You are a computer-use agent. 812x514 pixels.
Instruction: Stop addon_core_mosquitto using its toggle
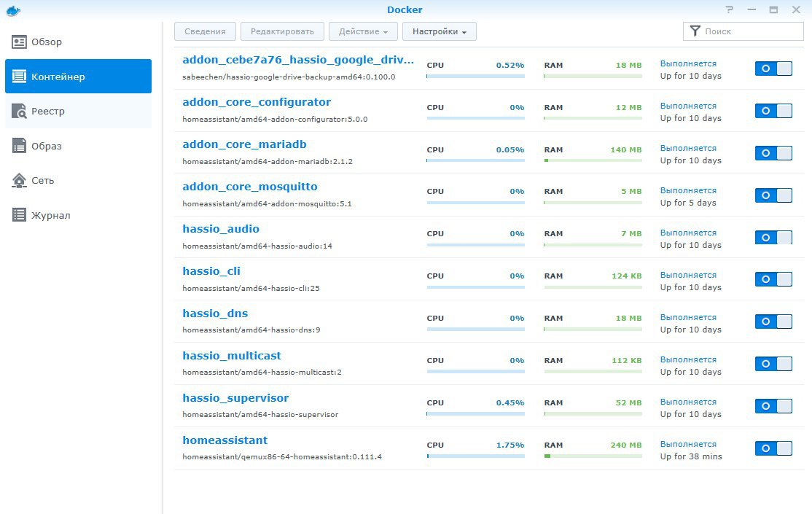click(773, 195)
